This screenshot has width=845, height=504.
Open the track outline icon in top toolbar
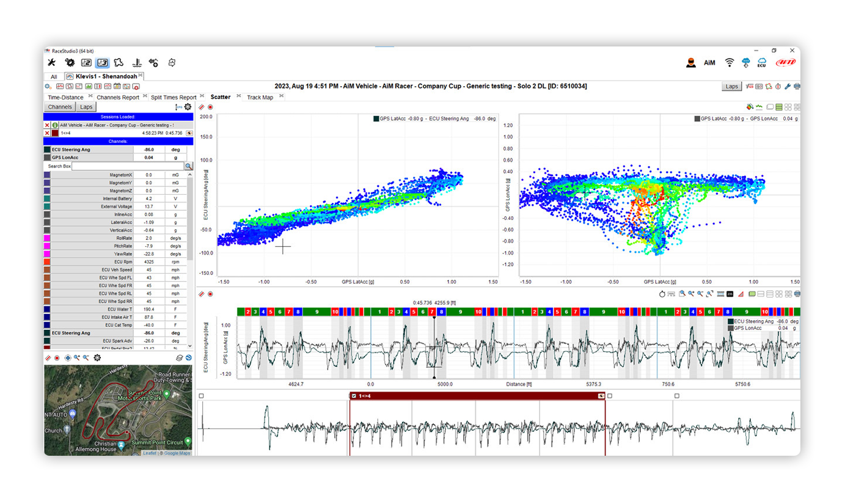pos(119,62)
